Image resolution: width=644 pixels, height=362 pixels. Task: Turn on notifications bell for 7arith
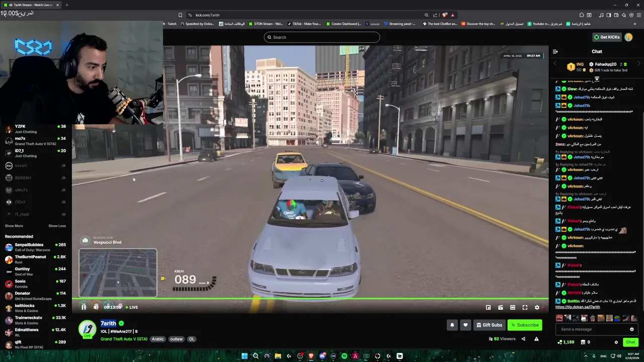coord(452,325)
